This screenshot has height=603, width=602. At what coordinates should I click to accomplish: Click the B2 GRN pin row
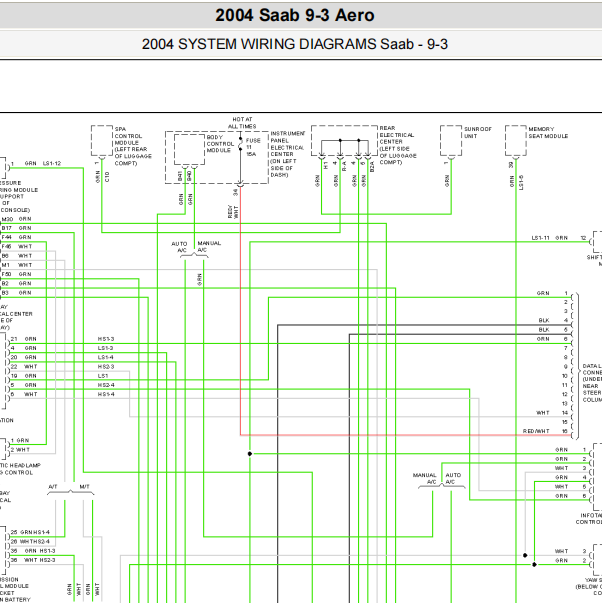[17, 283]
